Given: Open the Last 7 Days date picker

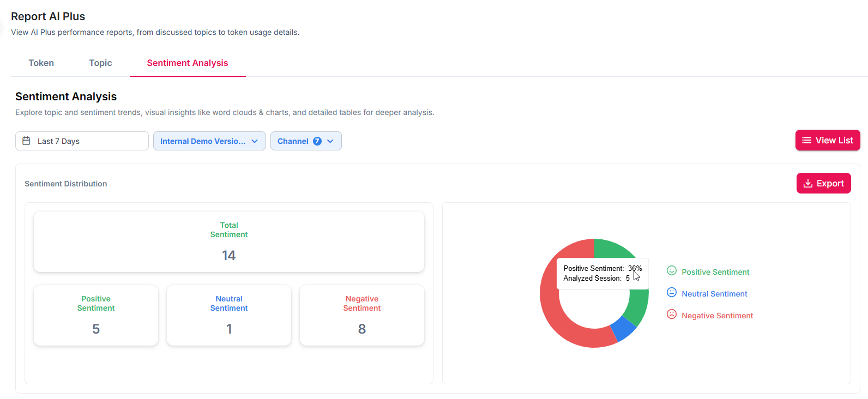Looking at the screenshot, I should click(82, 141).
